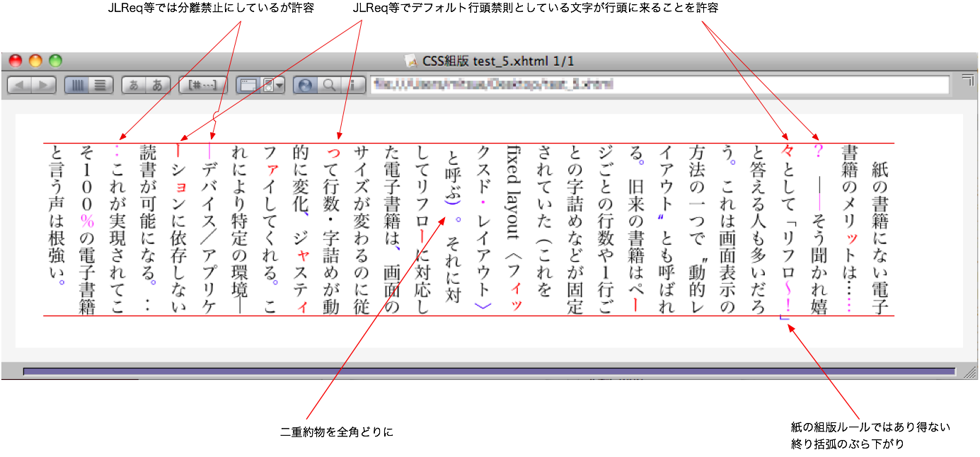Image resolution: width=980 pixels, height=457 pixels.
Task: Click the file URL address field
Action: (658, 85)
